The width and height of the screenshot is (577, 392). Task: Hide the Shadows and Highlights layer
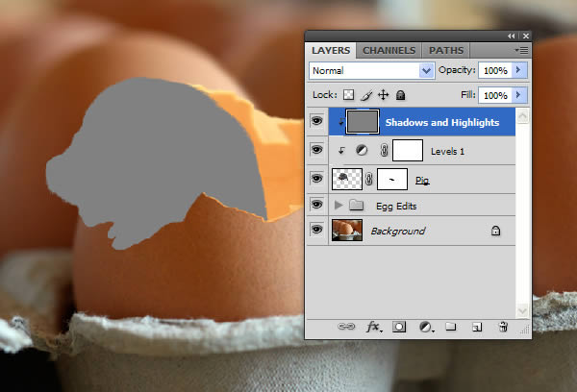(x=316, y=121)
